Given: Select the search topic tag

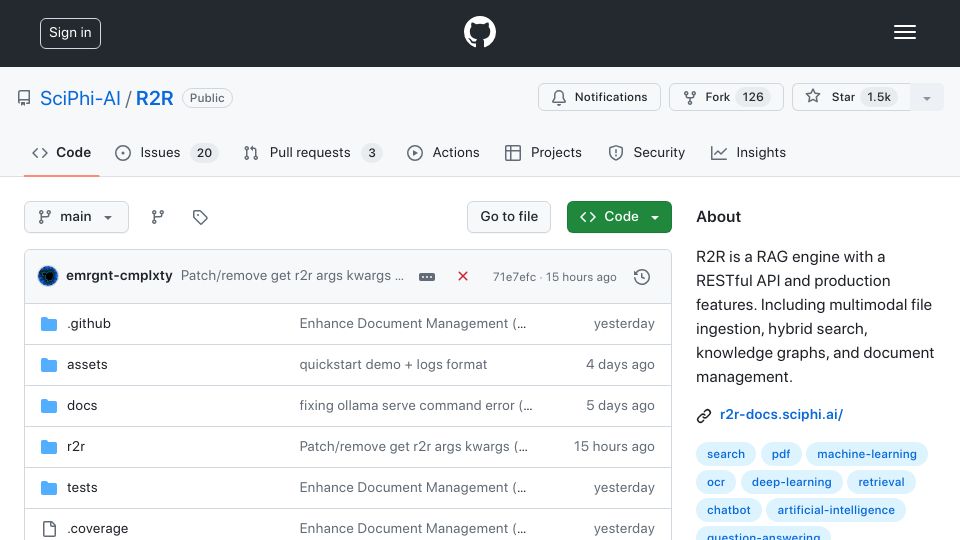Looking at the screenshot, I should (726, 454).
